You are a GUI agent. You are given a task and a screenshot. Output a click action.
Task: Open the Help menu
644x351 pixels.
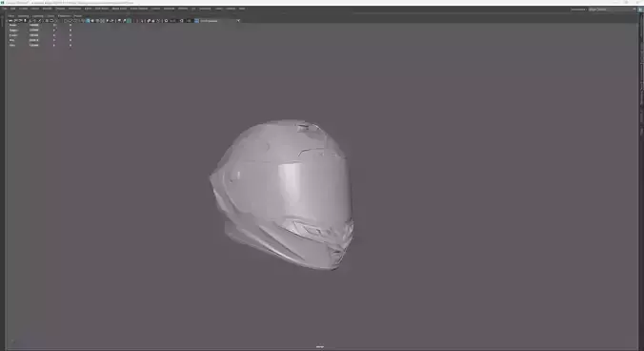[x=242, y=9]
